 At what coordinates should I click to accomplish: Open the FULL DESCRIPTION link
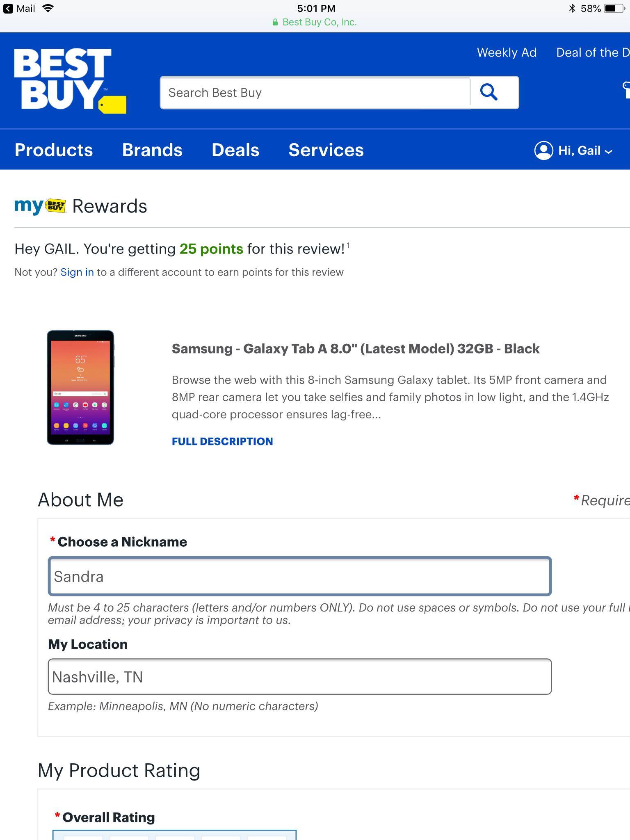click(222, 441)
